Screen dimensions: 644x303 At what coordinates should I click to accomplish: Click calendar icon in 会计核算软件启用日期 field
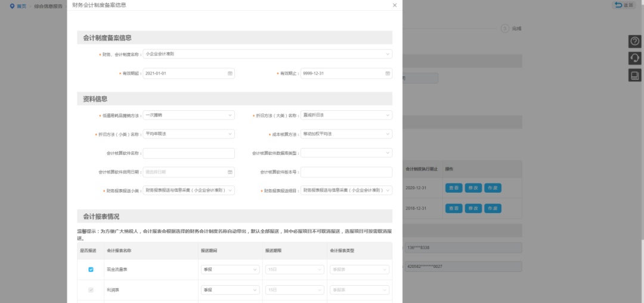tap(230, 172)
